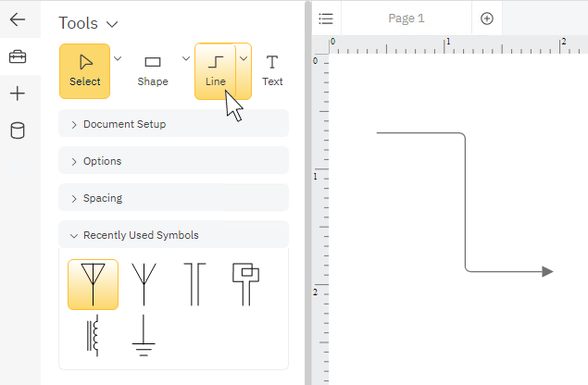Select the ground symbol
Screen dimensions: 588x385
coord(143,336)
